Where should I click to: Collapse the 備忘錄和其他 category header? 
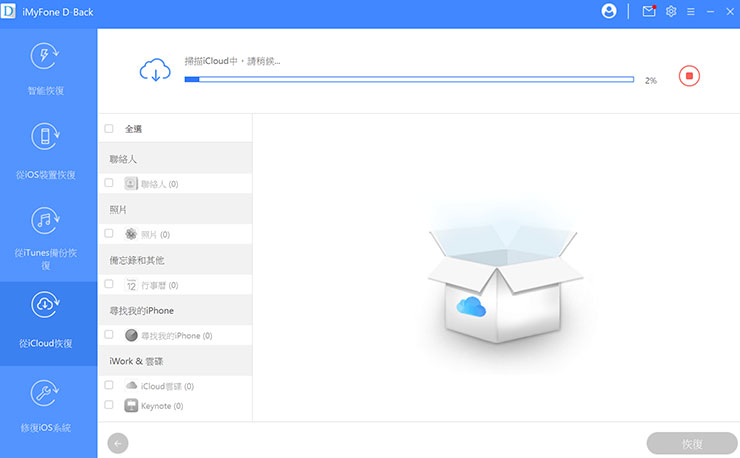tap(175, 259)
